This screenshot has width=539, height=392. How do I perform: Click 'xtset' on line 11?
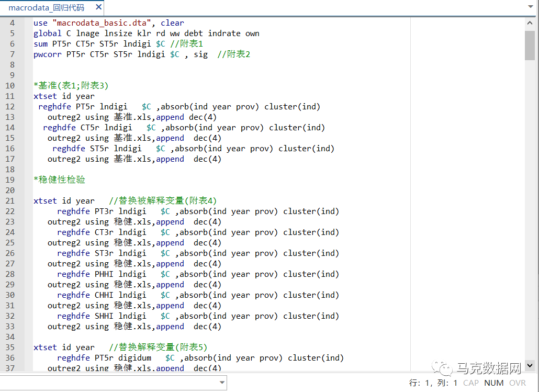point(45,96)
